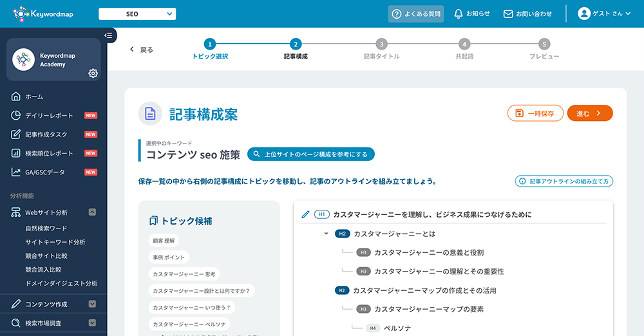The width and height of the screenshot is (644, 336).
Task: Select 競合サイト比較 submenu item
Action: click(x=46, y=256)
